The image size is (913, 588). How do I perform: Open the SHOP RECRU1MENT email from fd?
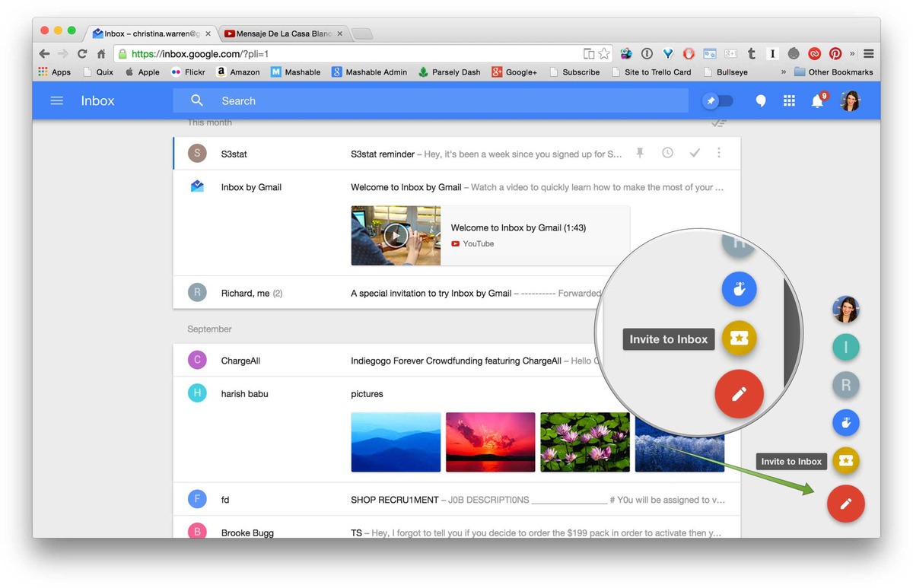click(456, 500)
